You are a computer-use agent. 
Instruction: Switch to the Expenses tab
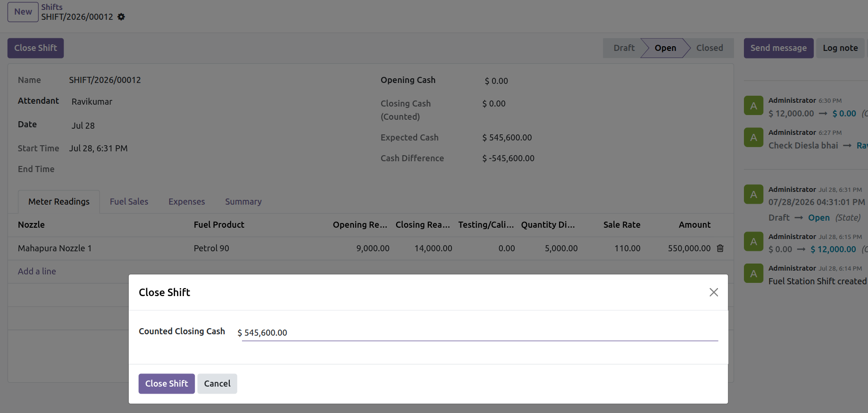click(187, 202)
